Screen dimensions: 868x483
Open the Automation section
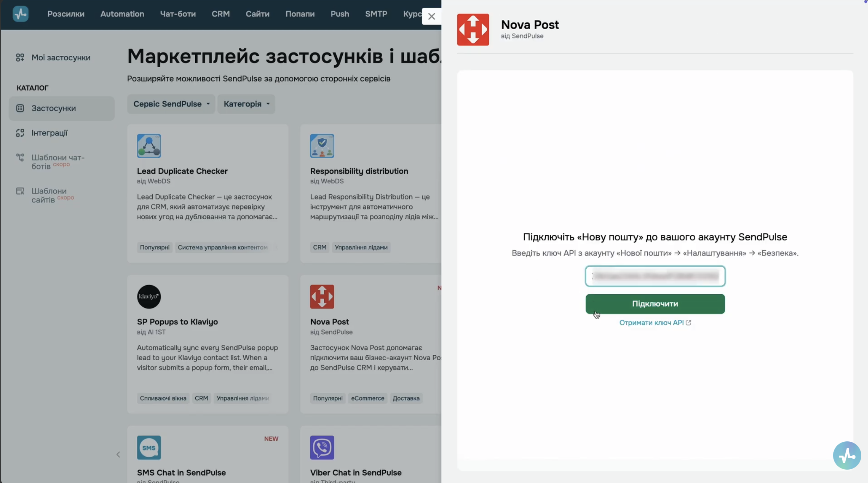pyautogui.click(x=122, y=14)
